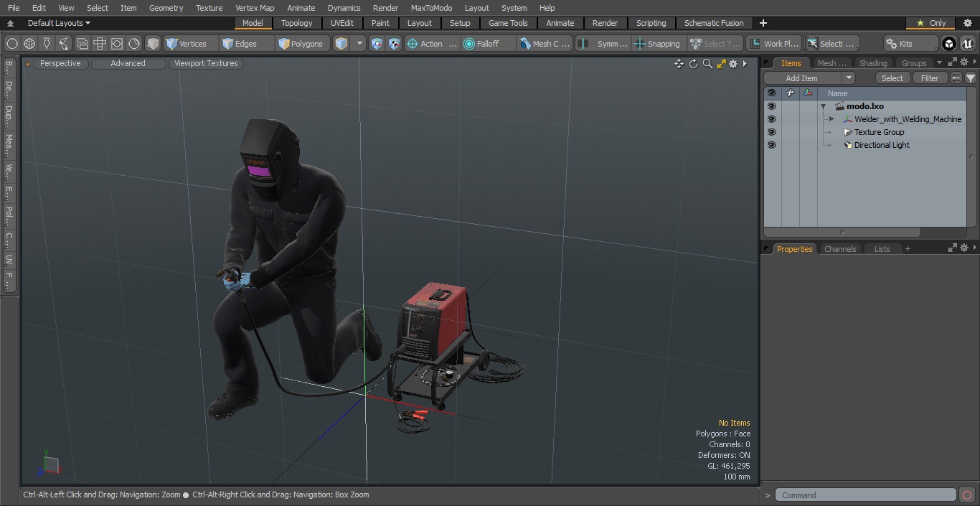The width and height of the screenshot is (980, 506).
Task: Toggle Texture Group visibility eye
Action: tap(771, 132)
